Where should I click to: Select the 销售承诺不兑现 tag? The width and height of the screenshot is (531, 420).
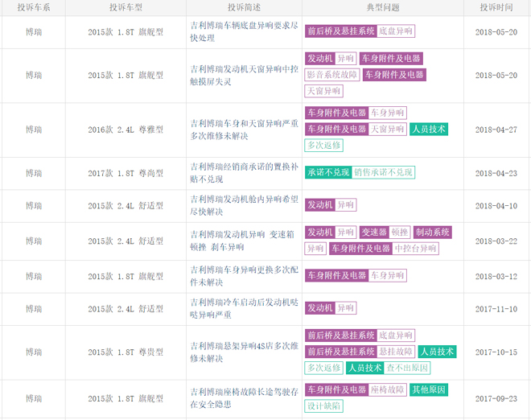383,172
